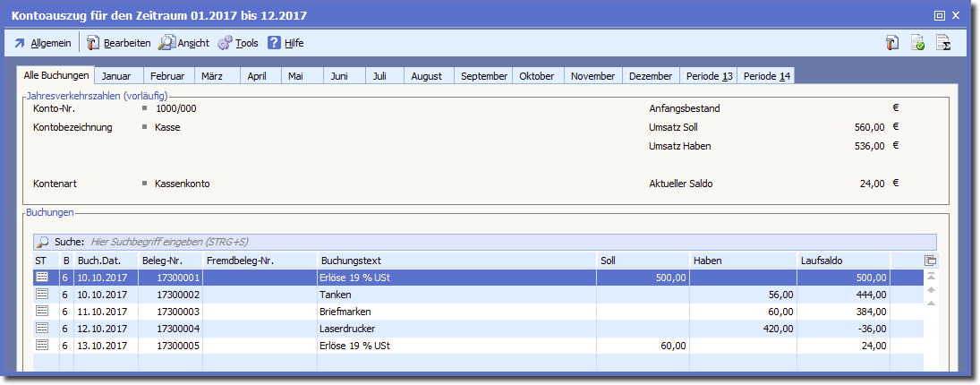Screen dimensions: 980x385
Task: Switch to the Periode 13 tab
Action: tap(709, 76)
